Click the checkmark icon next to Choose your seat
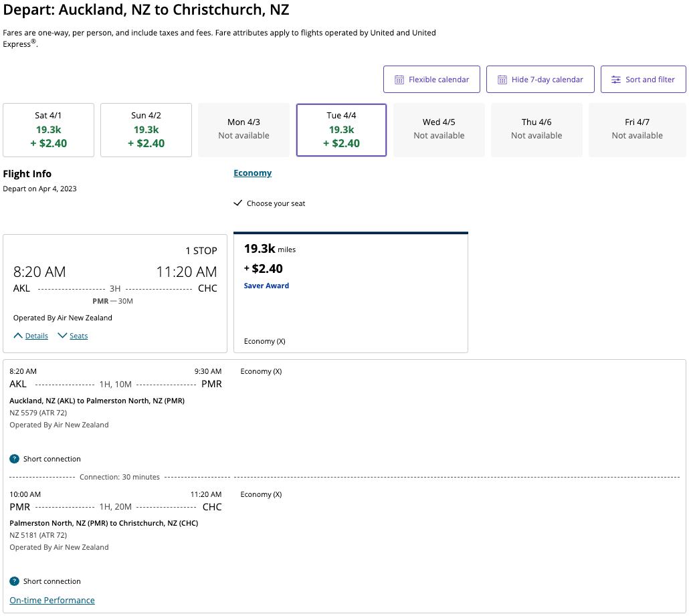Image resolution: width=689 pixels, height=616 pixels. 237,203
